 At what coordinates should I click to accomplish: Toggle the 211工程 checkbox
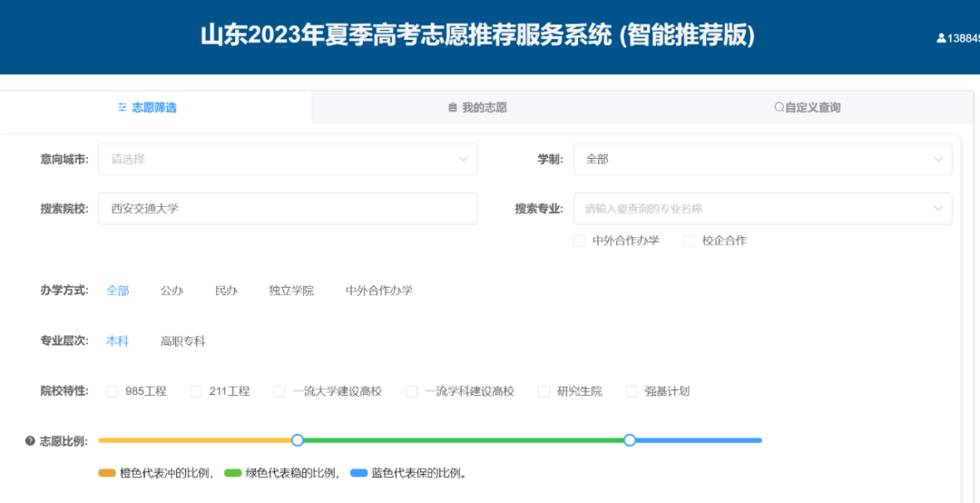coord(196,391)
